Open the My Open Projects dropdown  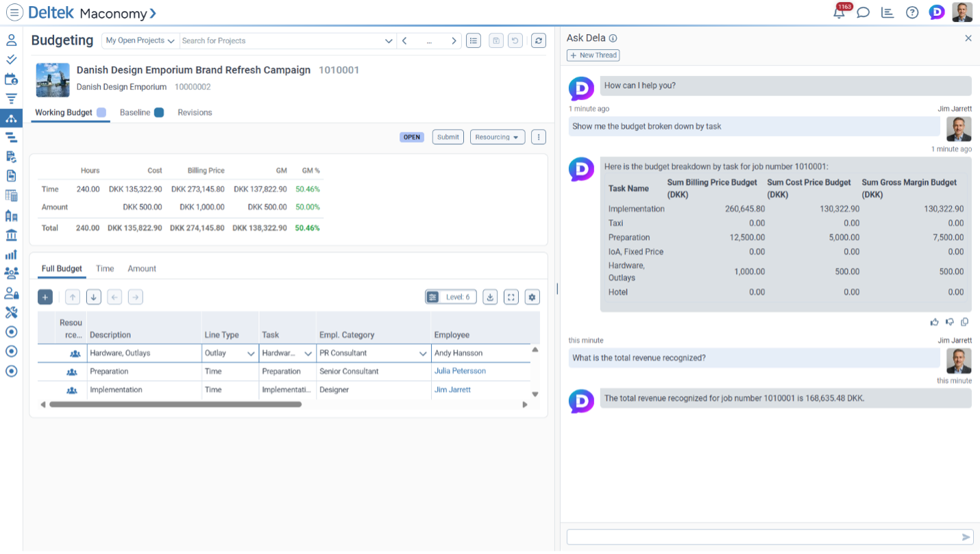click(x=140, y=40)
